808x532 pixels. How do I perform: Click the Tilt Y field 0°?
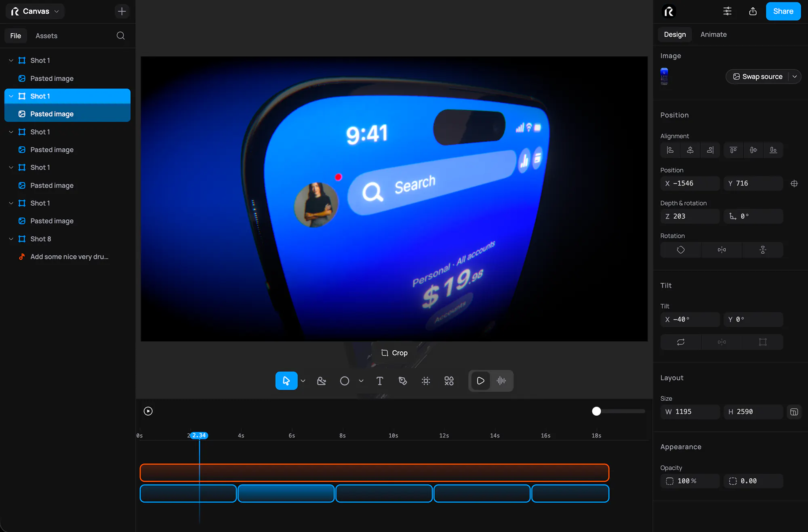pos(753,320)
